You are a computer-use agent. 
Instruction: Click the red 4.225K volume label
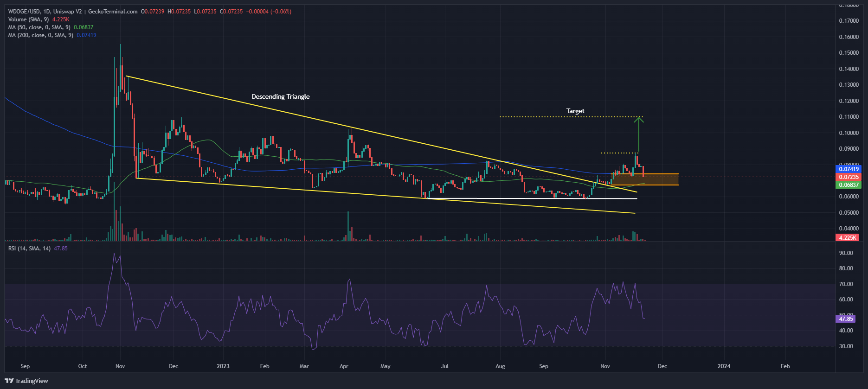pyautogui.click(x=847, y=238)
